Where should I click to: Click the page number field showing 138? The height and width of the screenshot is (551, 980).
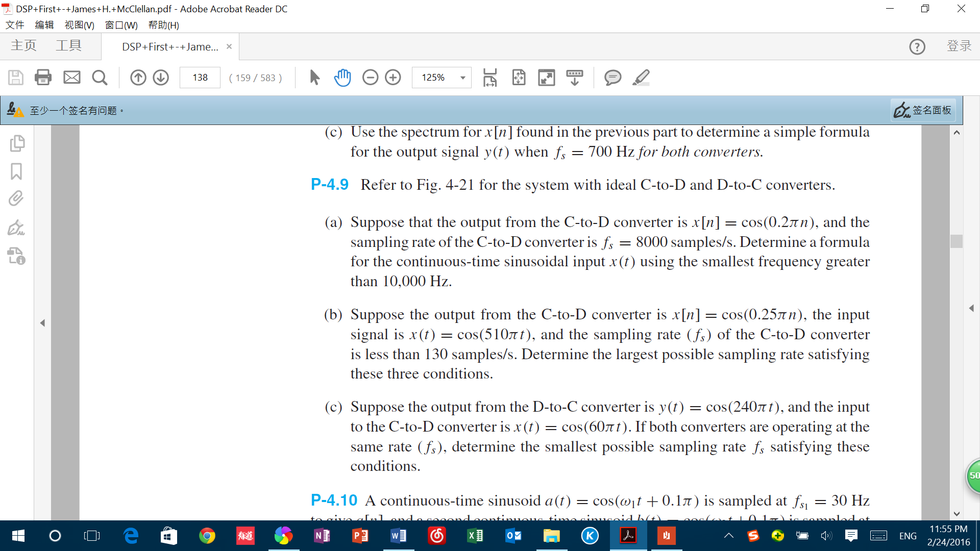pos(200,78)
